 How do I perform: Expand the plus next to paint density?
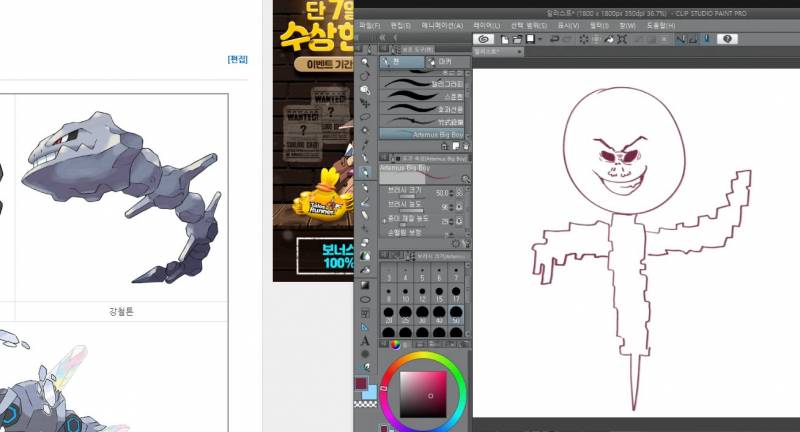[x=384, y=221]
